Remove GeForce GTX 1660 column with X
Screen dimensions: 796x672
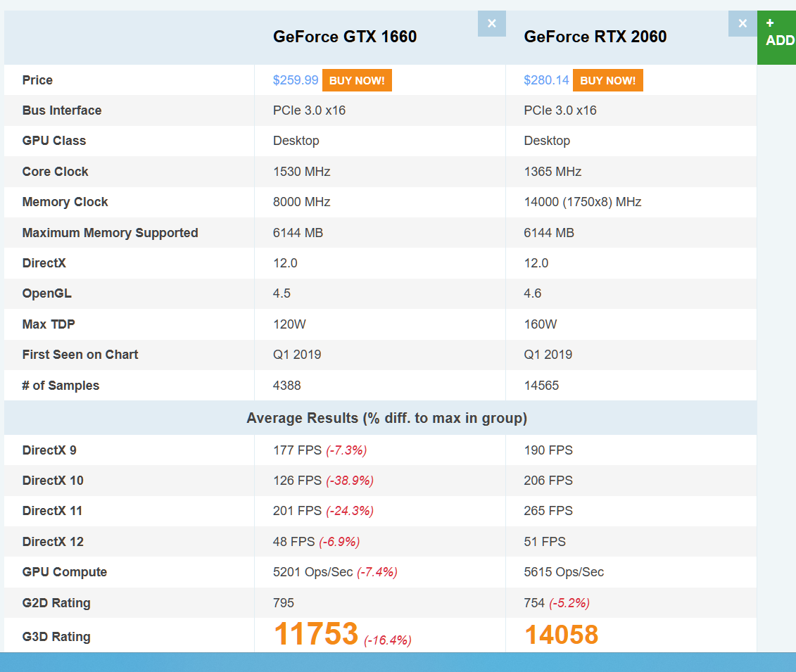point(491,23)
